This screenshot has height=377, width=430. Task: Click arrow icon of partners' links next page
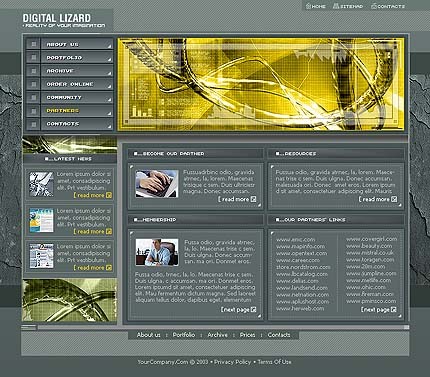click(x=394, y=309)
